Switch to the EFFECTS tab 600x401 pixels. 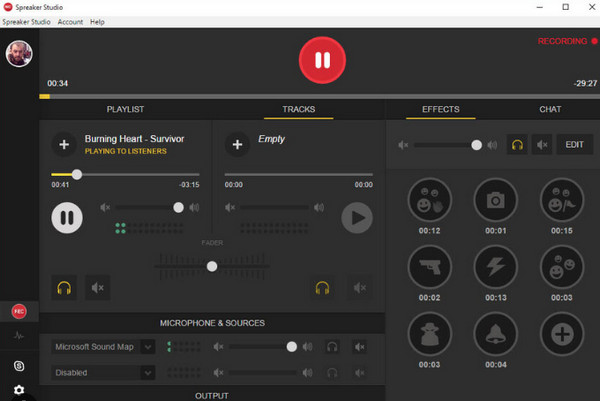tap(440, 109)
